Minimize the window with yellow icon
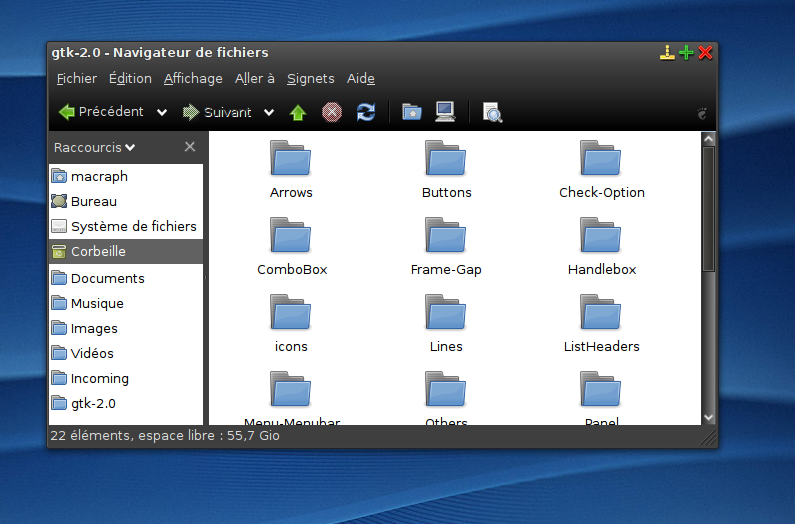The height and width of the screenshot is (524, 795). (667, 52)
